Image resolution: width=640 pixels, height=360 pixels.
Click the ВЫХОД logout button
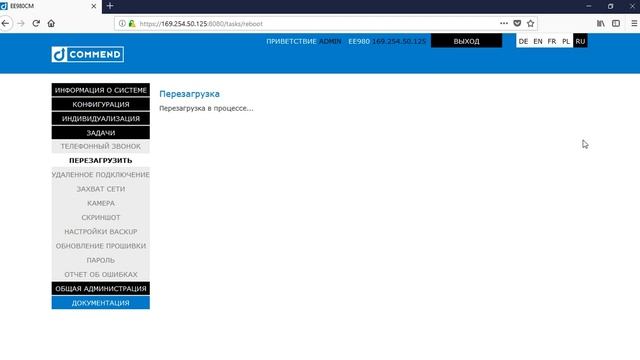[467, 41]
